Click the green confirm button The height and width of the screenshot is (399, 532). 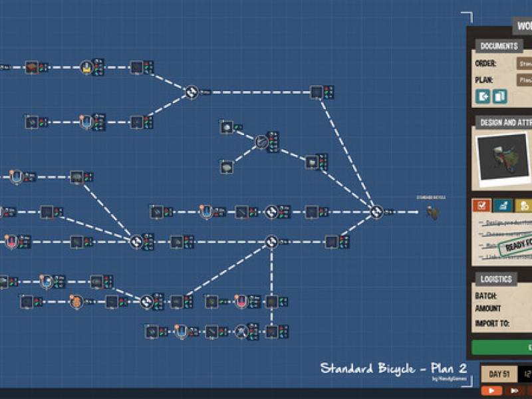(x=502, y=347)
